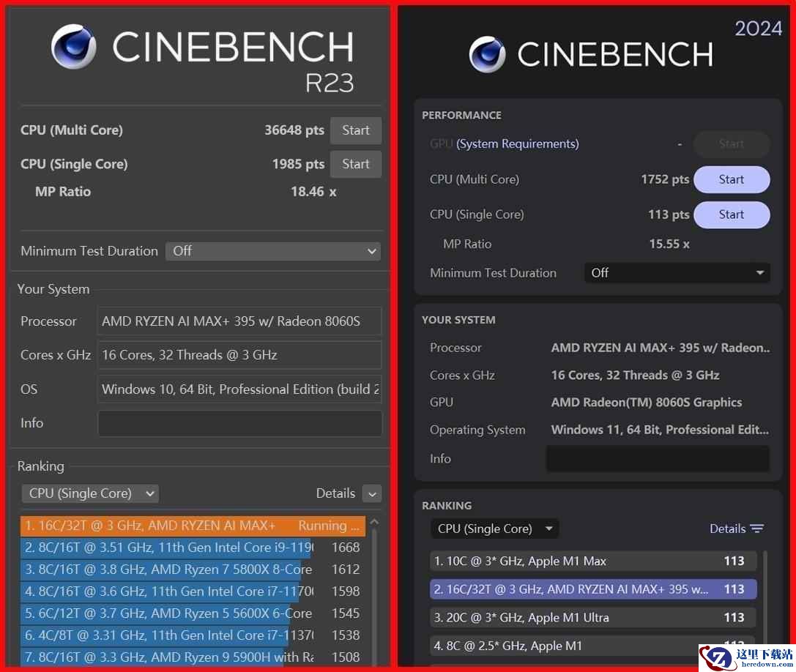
Task: Open GPU System Requirements link in Cinebench 2024
Action: point(517,144)
